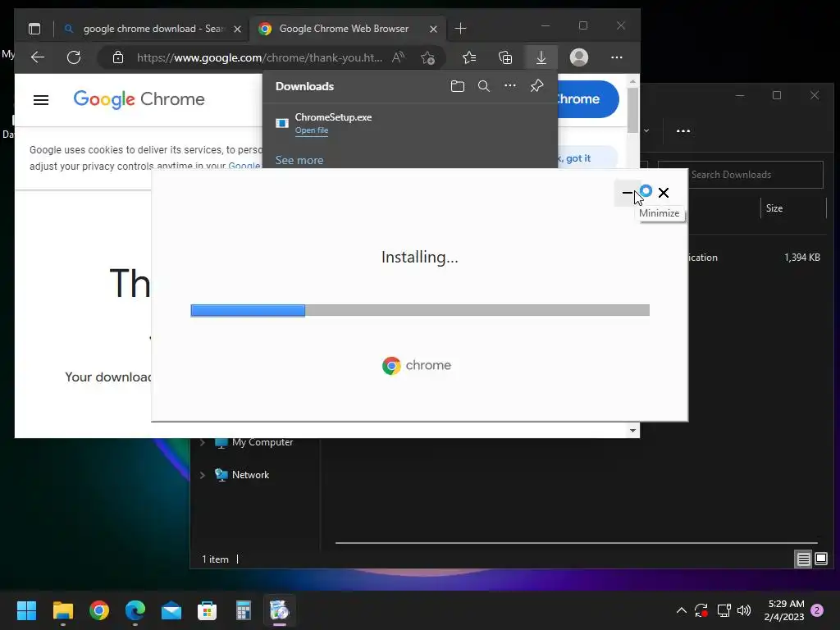Viewport: 840px width, 630px height.
Task: Open File Explorer from taskbar
Action: (x=62, y=610)
